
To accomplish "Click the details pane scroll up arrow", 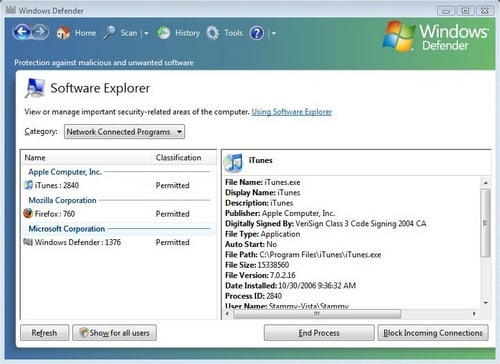I will point(486,183).
